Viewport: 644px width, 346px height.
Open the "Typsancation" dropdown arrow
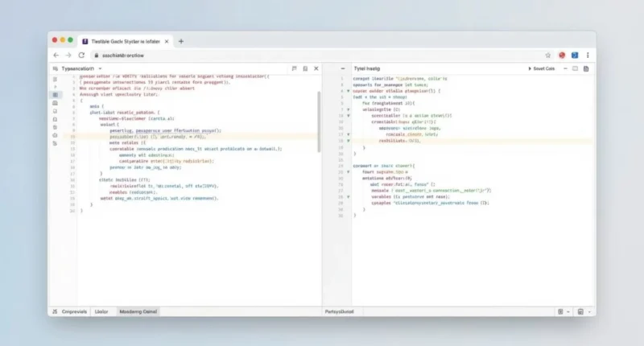point(100,68)
